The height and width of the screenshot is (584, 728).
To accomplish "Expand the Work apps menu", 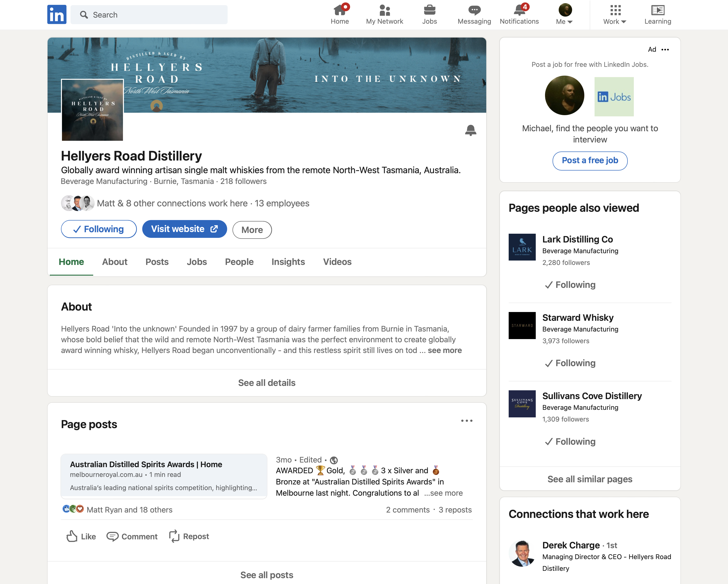I will (x=615, y=15).
